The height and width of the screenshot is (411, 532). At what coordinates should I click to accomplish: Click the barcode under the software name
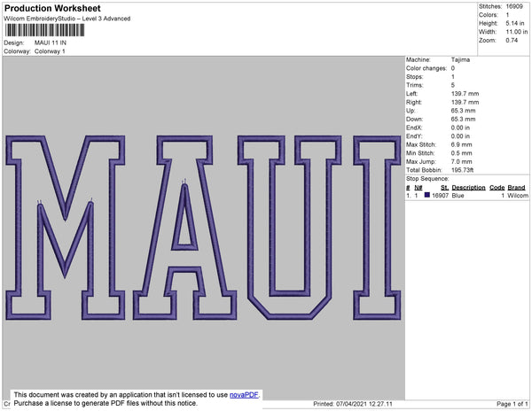[x=45, y=30]
